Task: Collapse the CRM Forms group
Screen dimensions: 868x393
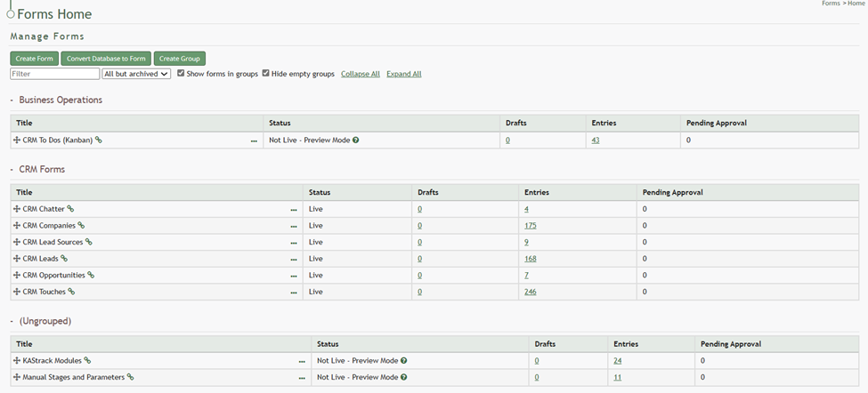Action: pyautogui.click(x=12, y=170)
